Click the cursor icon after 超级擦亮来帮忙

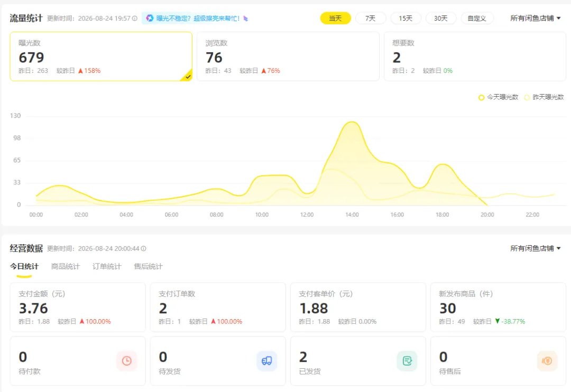pos(245,18)
